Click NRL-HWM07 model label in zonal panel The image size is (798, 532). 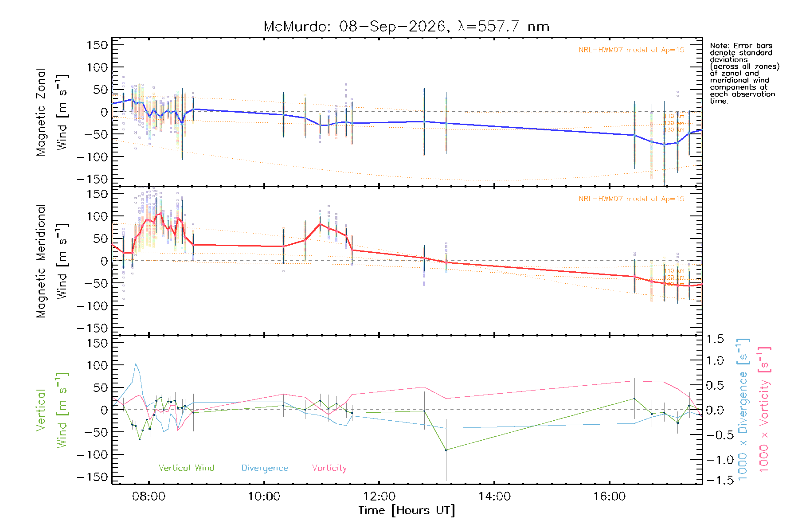(631, 50)
